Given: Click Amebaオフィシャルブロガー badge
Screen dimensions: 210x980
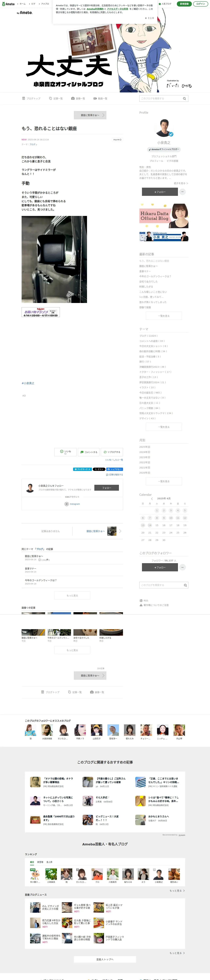Looking at the screenshot, I should click(164, 149).
